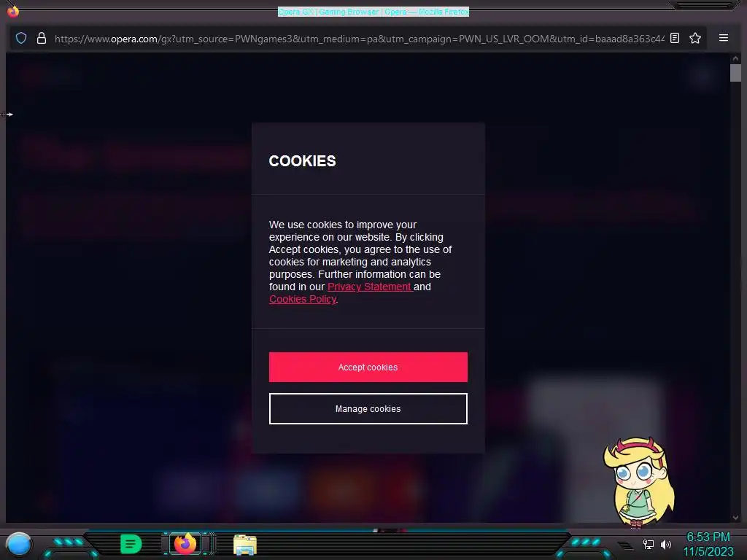Open the Firefox hamburger menu
The height and width of the screenshot is (560, 747).
click(x=723, y=38)
